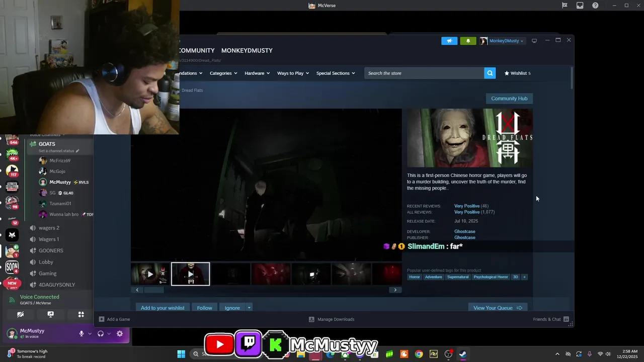This screenshot has height=362, width=644.
Task: Click View Your Queue button
Action: click(x=497, y=308)
